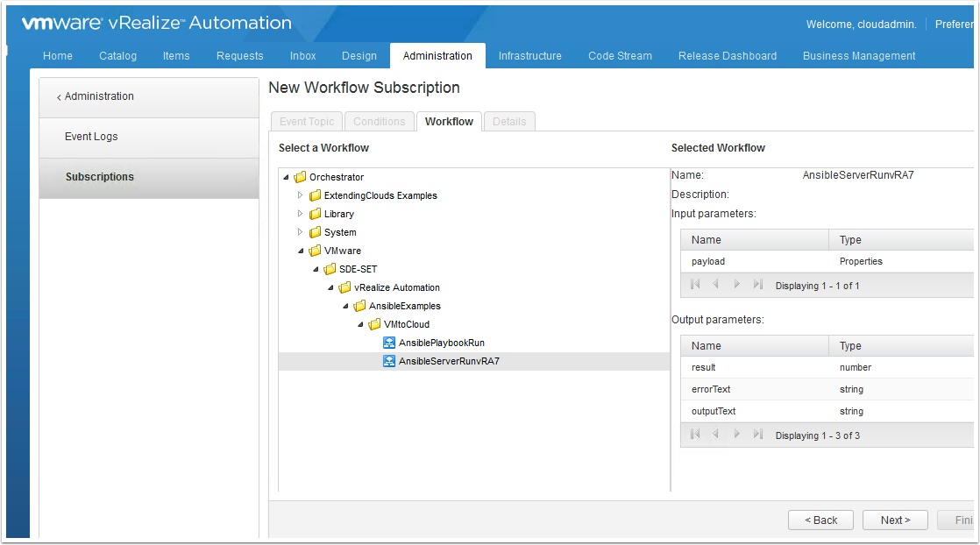Select the Administration top tab
The image size is (980, 545).
point(437,55)
